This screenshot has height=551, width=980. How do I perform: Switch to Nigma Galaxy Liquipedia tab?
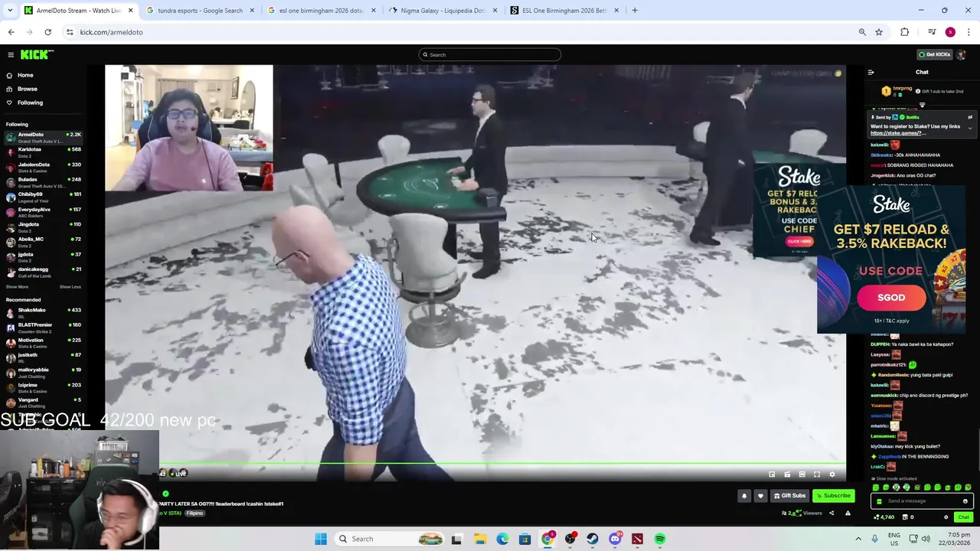pos(444,11)
